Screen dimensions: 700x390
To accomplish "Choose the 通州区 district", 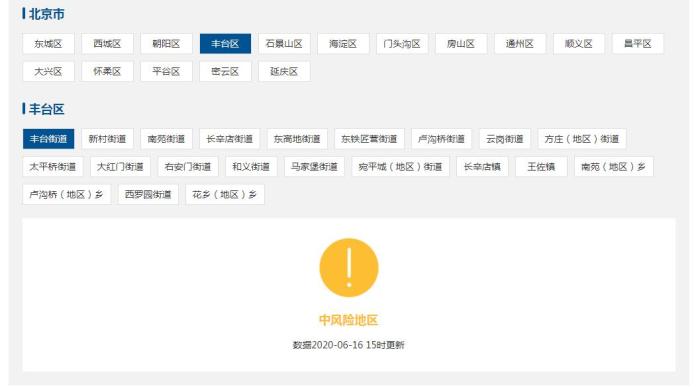I will [520, 44].
